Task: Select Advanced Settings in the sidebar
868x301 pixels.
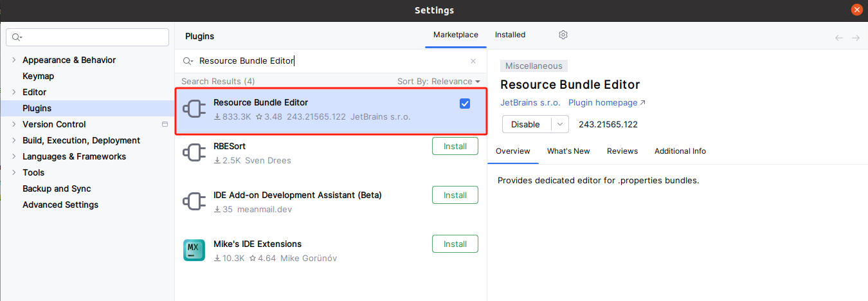Action: [x=60, y=205]
